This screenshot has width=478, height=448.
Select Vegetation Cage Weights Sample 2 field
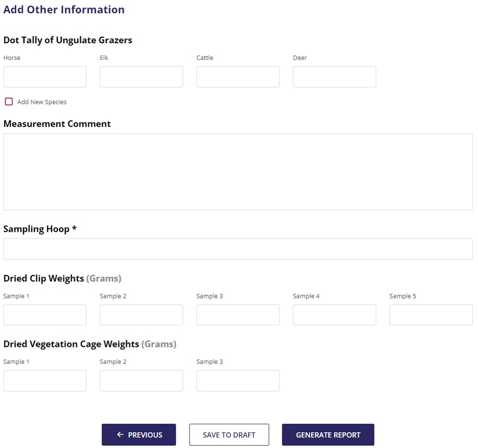coord(141,381)
